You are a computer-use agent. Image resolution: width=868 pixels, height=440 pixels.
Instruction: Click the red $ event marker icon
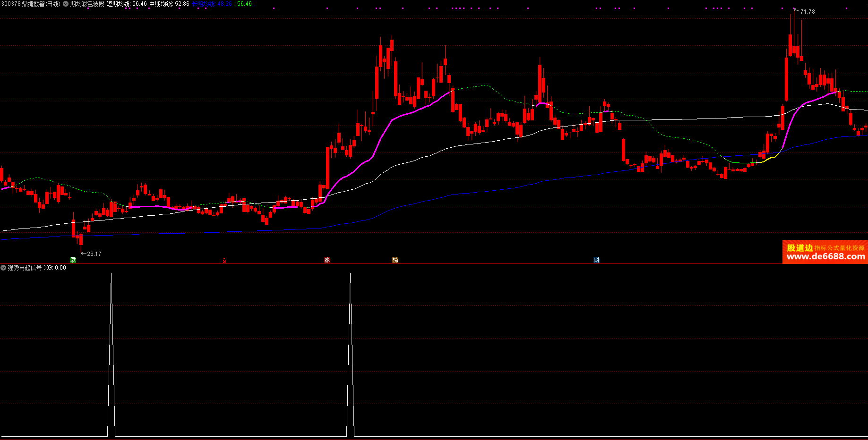224,260
